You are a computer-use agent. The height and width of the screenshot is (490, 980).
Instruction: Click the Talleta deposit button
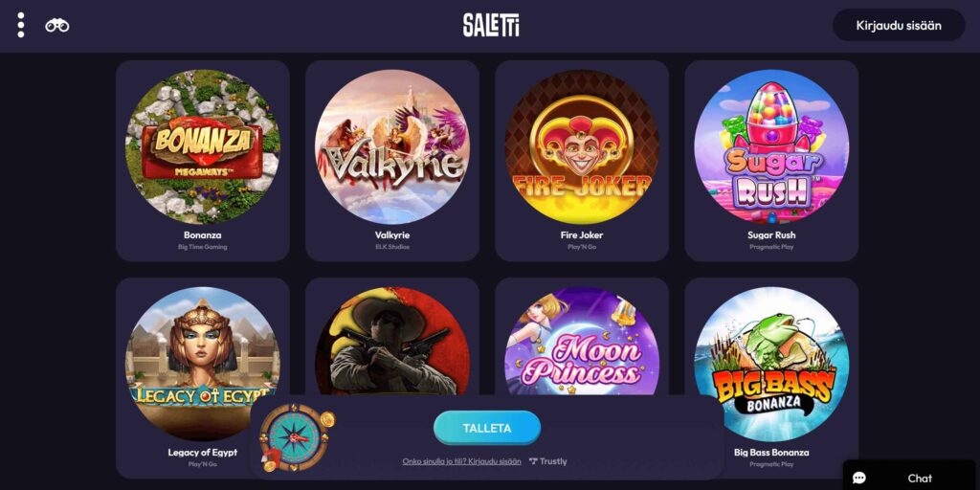[x=487, y=428]
